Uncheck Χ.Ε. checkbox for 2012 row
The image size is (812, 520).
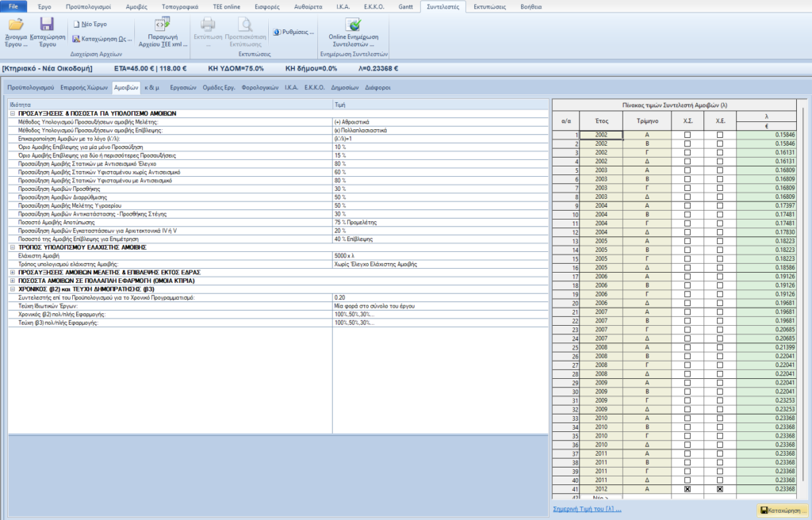[x=720, y=490]
